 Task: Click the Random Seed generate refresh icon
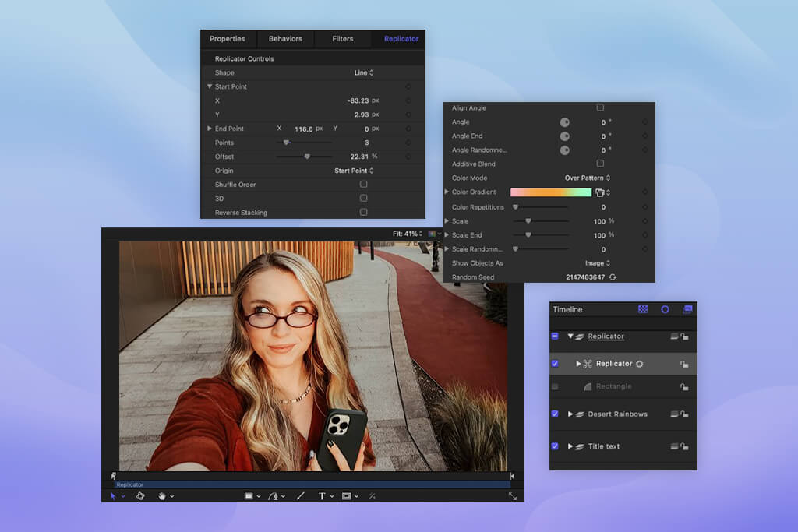coord(613,277)
